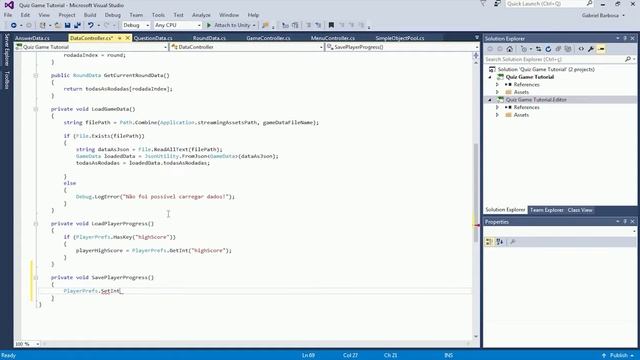
Task: Toggle Preview Selected Items in Solution Explorer
Action: click(x=601, y=49)
